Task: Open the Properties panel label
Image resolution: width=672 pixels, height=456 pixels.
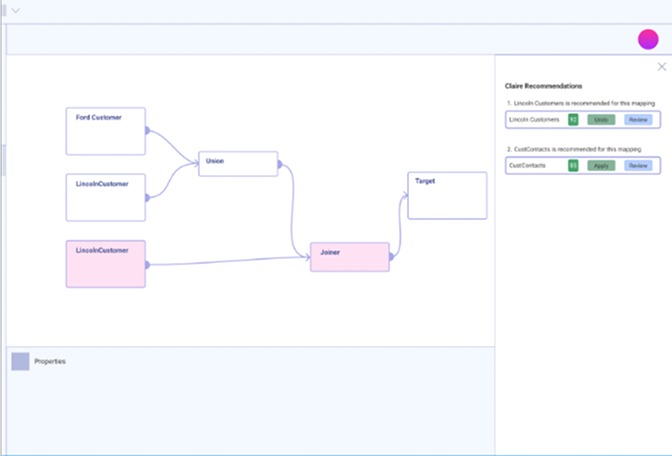Action: point(50,361)
